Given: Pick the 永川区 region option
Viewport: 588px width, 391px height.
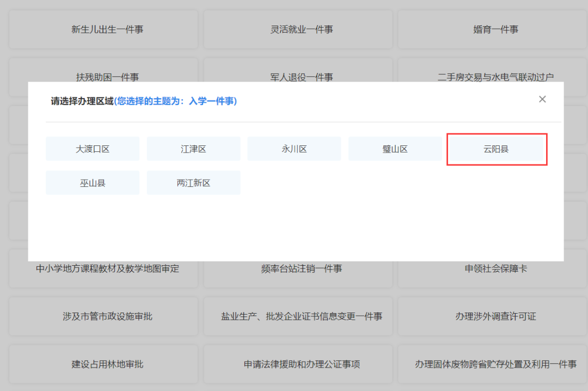Looking at the screenshot, I should (x=294, y=149).
